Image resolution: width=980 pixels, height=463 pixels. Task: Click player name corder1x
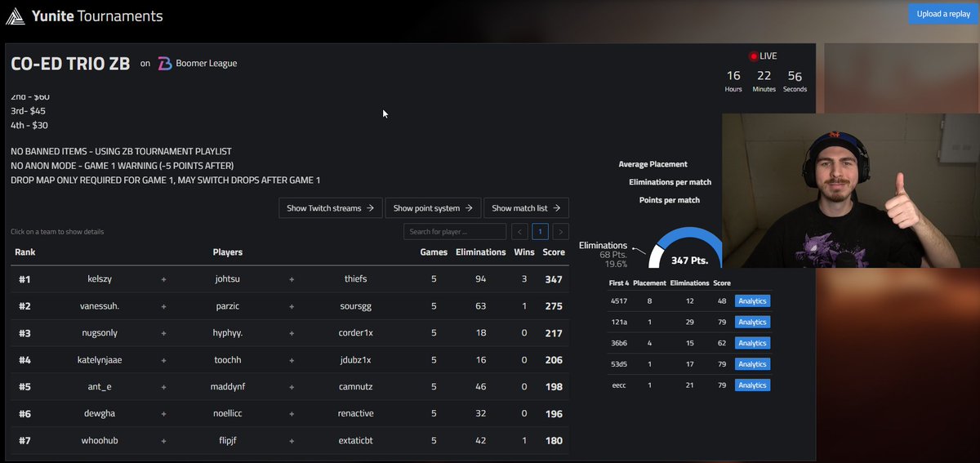click(355, 333)
